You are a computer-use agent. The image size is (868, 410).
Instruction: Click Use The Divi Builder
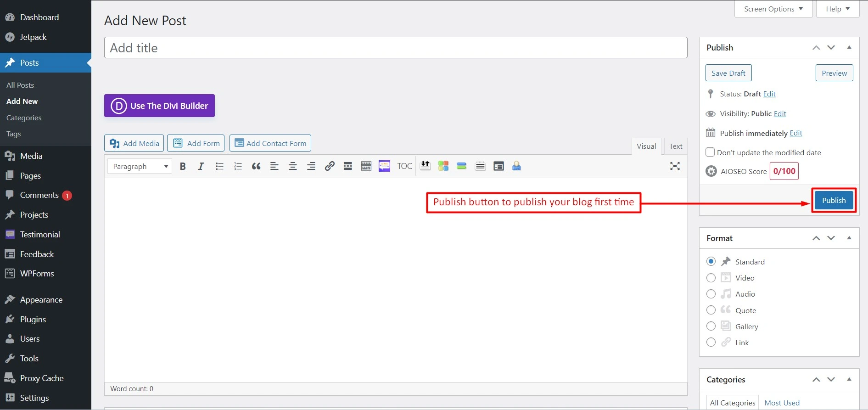pyautogui.click(x=159, y=106)
